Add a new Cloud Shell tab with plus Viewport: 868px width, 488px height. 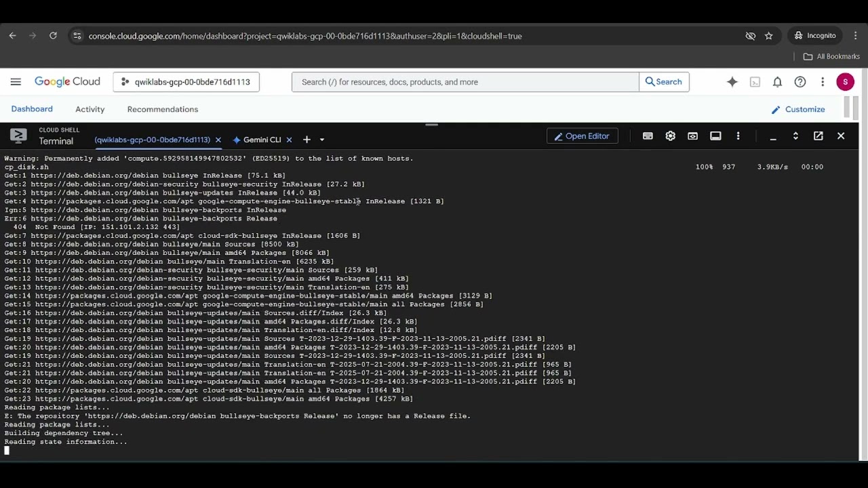coord(307,140)
